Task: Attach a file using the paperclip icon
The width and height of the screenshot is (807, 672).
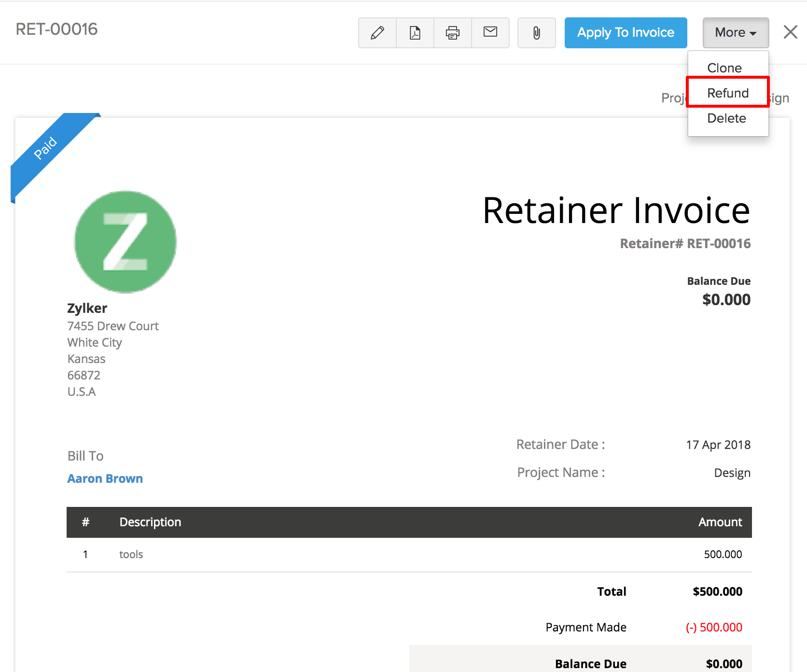Action: [536, 33]
